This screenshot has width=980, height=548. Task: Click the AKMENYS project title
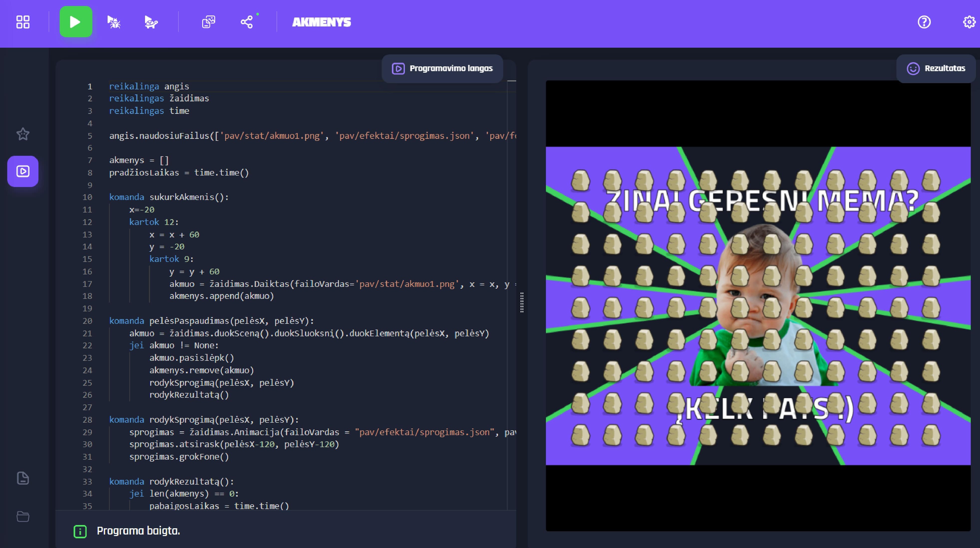(322, 22)
